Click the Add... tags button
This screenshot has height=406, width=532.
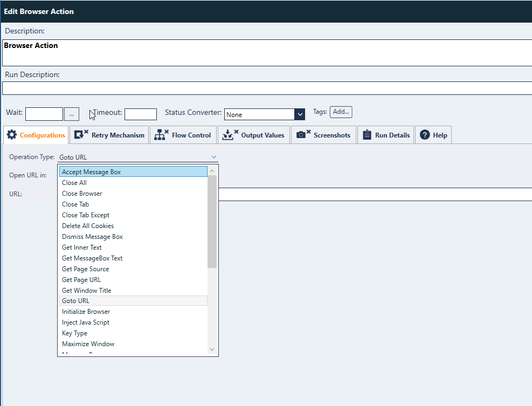click(x=341, y=112)
